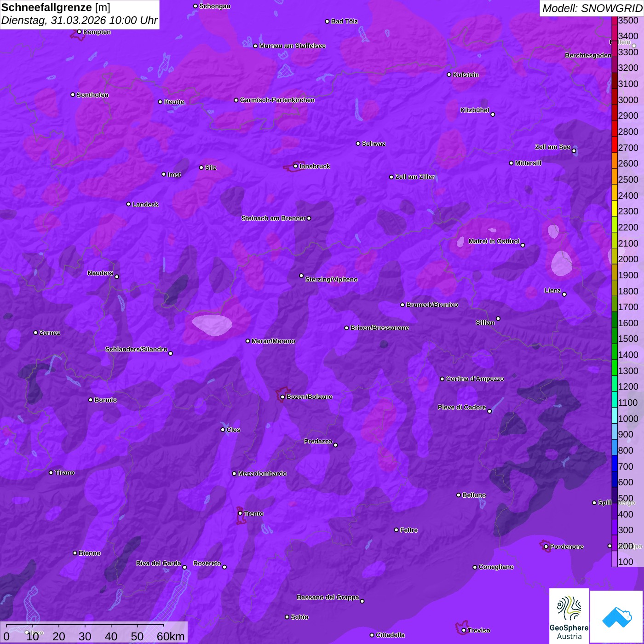The width and height of the screenshot is (644, 644).
Task: Click the 'Nauders' label
Action: point(100,273)
